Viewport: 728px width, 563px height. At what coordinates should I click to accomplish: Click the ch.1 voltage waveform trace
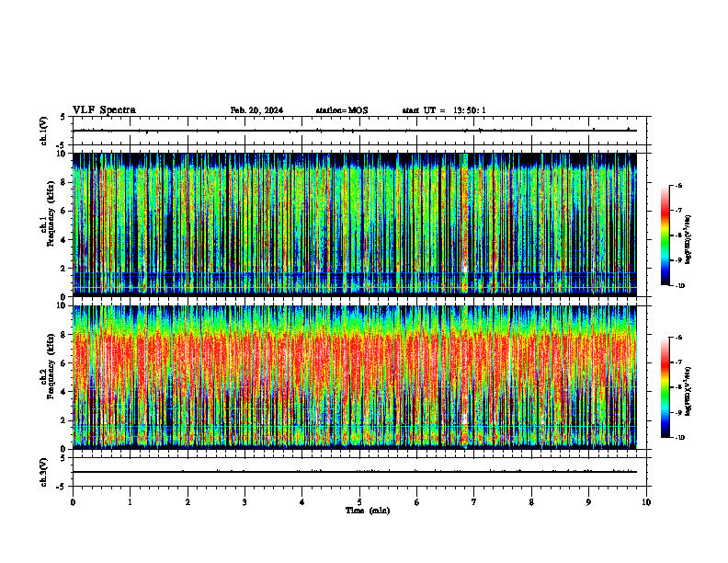[x=355, y=131]
